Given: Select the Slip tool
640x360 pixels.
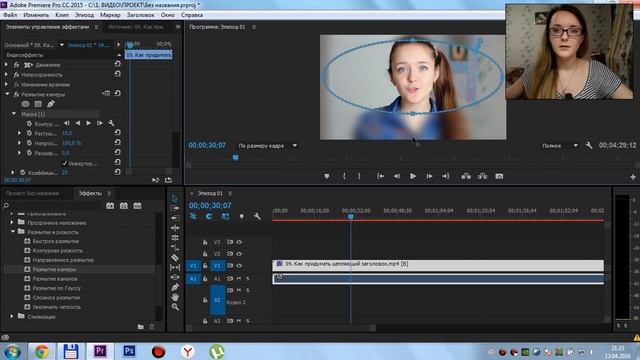Looking at the screenshot, I should coord(175,267).
